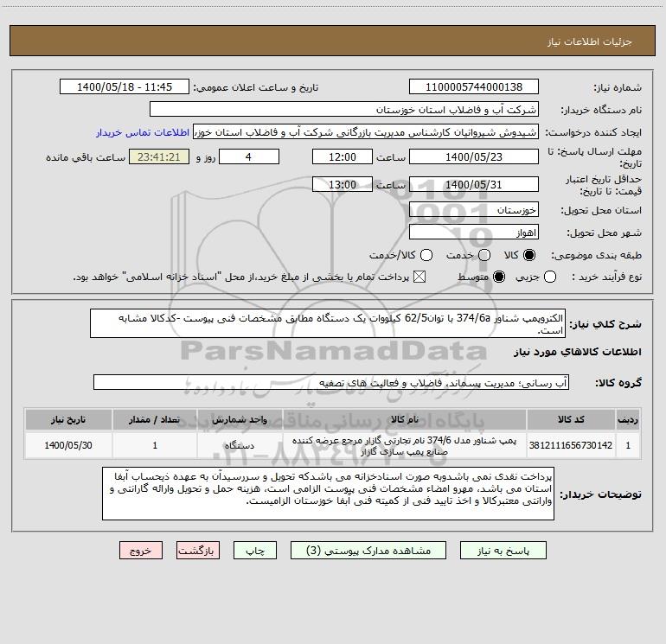Click the ایجاد کننده درخواست label
The width and height of the screenshot is (666, 644).
pos(593,132)
